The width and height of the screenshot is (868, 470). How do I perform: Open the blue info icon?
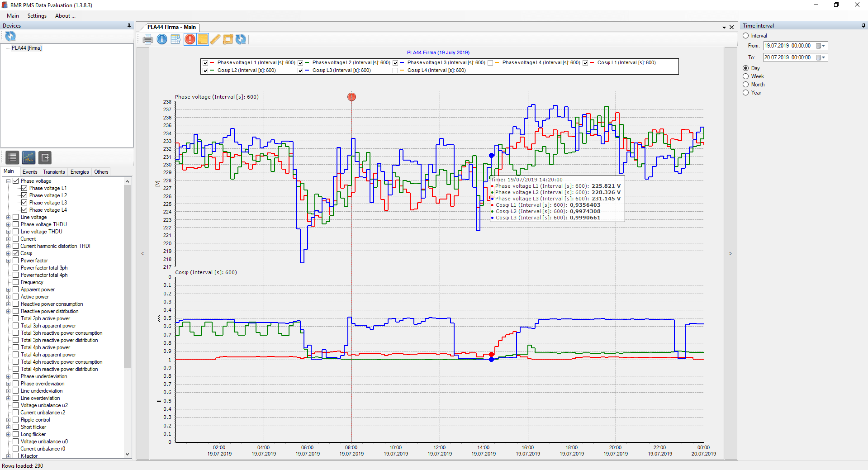(162, 39)
